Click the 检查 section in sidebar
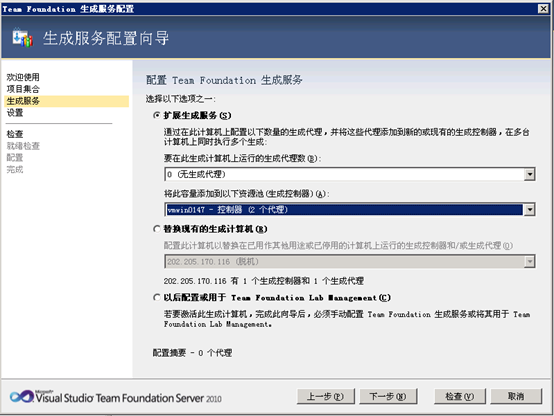 click(14, 134)
